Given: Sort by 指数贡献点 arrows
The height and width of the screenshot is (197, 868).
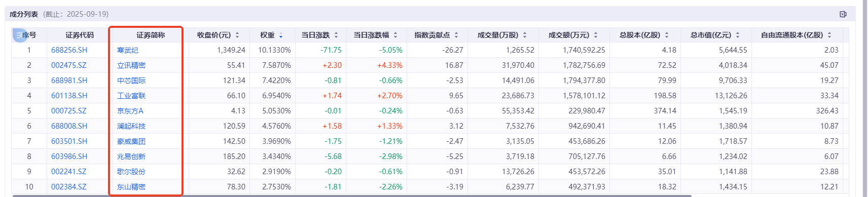Looking at the screenshot, I should [x=456, y=35].
